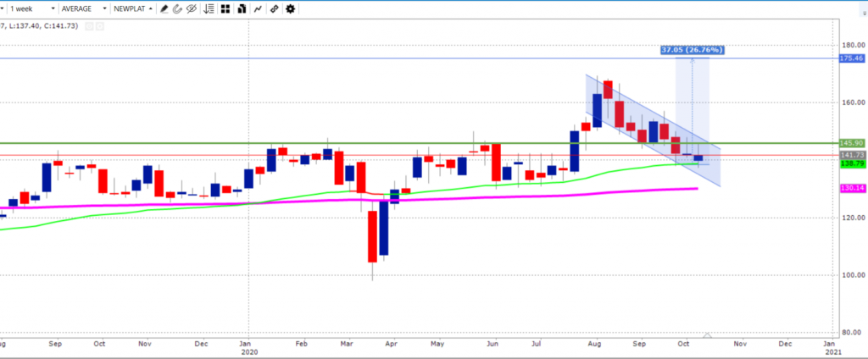
Task: Open indicators with the zigzag line icon
Action: 258,9
